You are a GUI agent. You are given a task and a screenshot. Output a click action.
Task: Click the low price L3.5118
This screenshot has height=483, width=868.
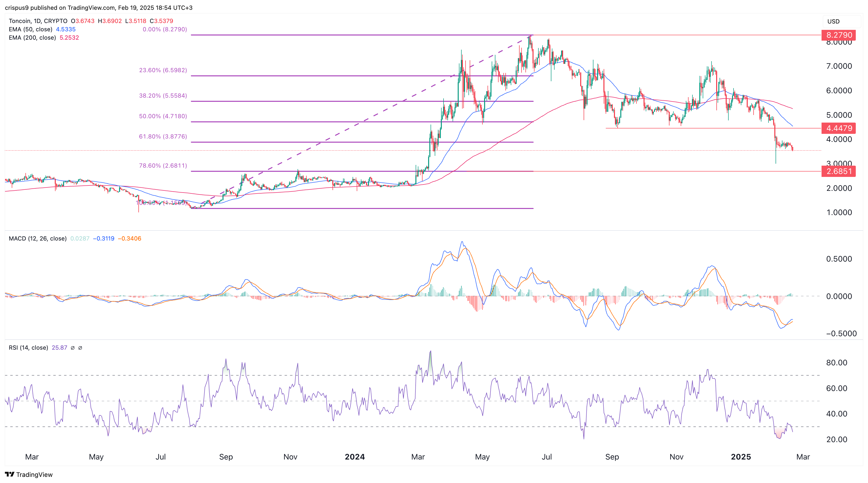click(x=136, y=21)
